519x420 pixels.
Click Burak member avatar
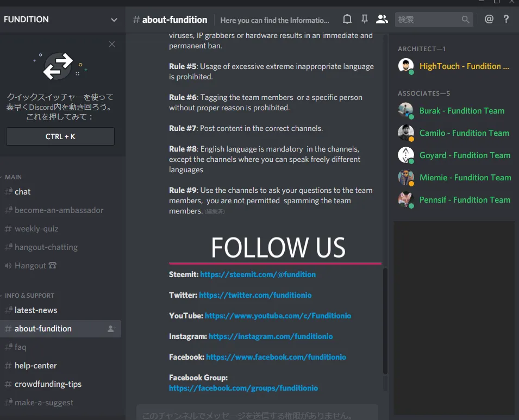pos(406,110)
